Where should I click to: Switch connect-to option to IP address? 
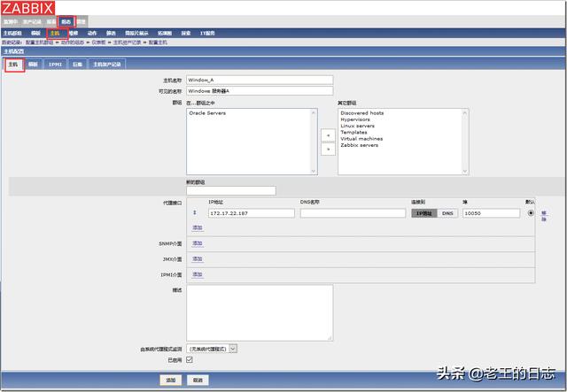[424, 213]
